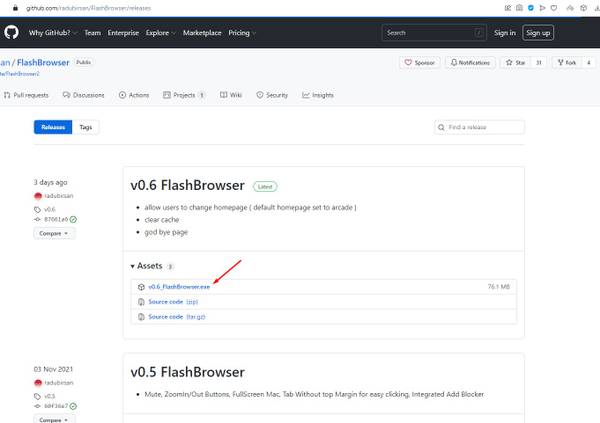Open the v0.6 FlashBrowser release title

[188, 185]
